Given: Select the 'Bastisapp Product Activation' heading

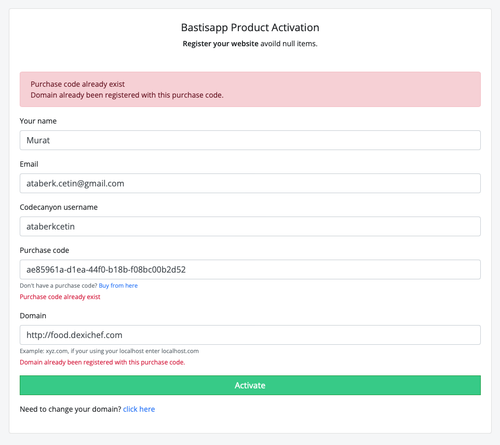Looking at the screenshot, I should click(x=250, y=27).
